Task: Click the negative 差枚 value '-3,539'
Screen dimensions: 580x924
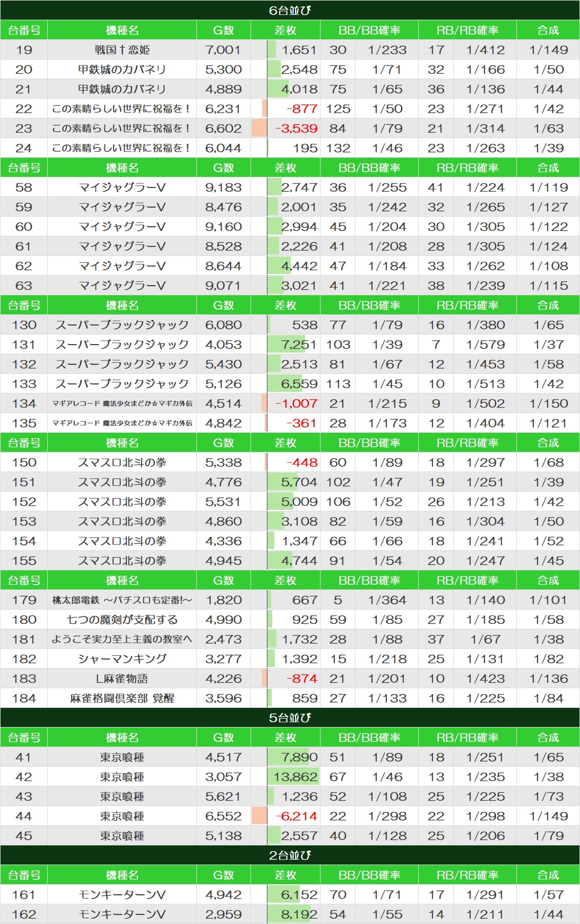Action: [x=297, y=129]
